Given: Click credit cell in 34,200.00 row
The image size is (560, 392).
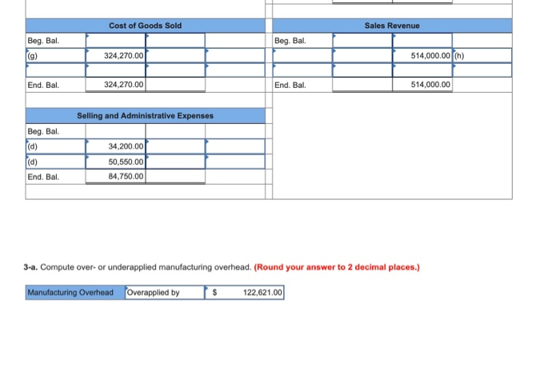Looking at the screenshot, I should [x=175, y=146].
